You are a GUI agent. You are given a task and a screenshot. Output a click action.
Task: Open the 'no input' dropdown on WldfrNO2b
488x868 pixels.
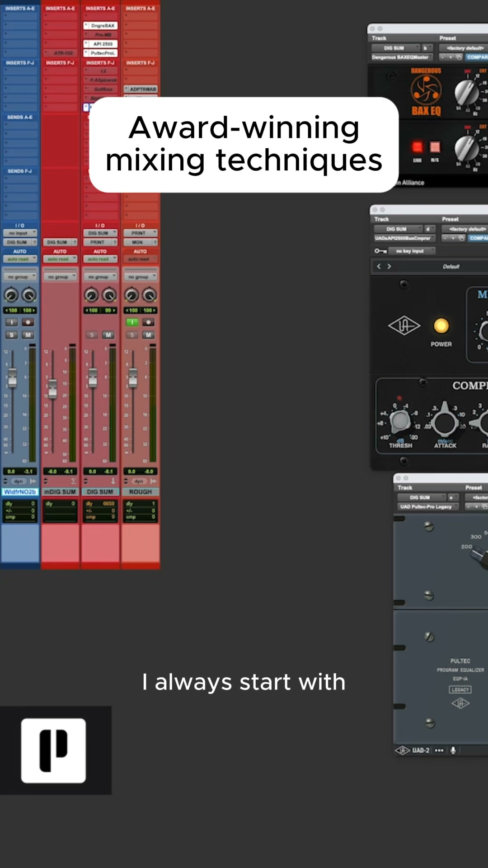[x=20, y=233]
